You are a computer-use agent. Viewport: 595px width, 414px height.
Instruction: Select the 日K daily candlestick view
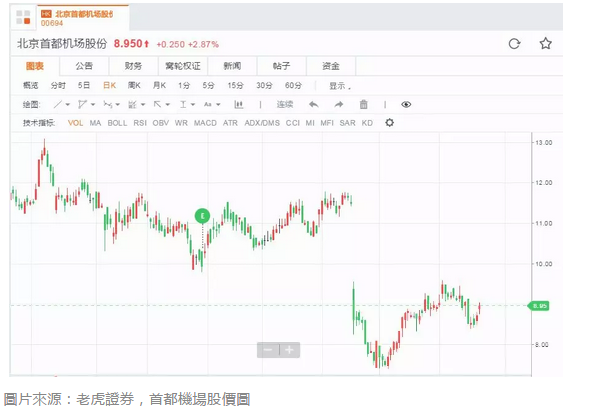coord(109,85)
